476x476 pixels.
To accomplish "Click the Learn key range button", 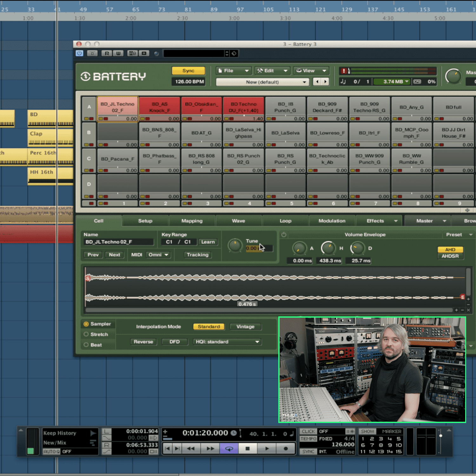I will (x=208, y=242).
